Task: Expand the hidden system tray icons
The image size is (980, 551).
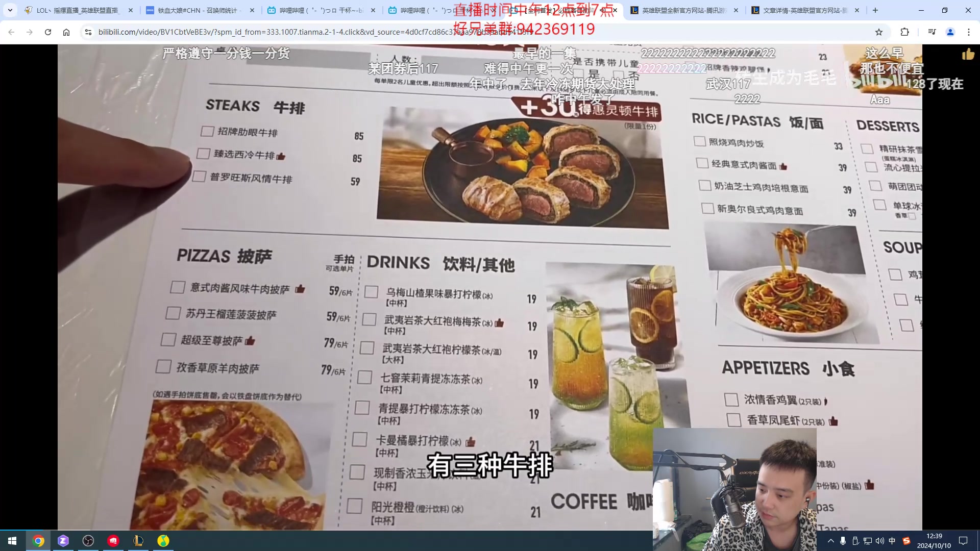Action: click(831, 541)
